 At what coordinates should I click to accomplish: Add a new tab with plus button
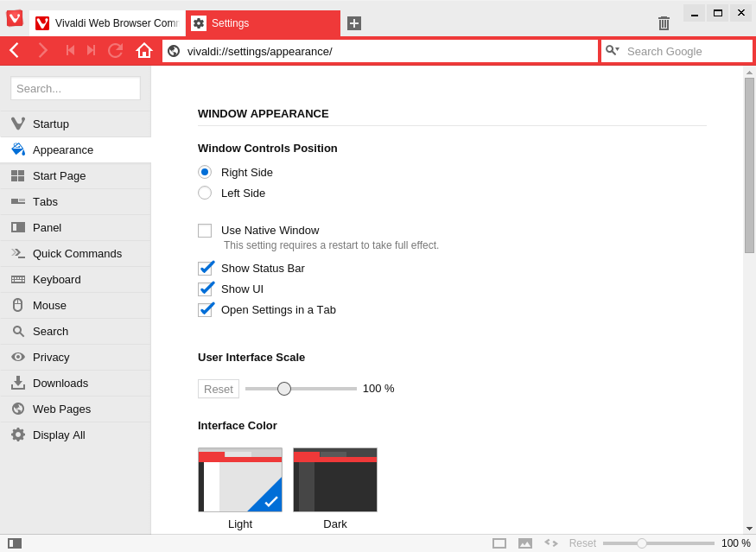coord(354,23)
